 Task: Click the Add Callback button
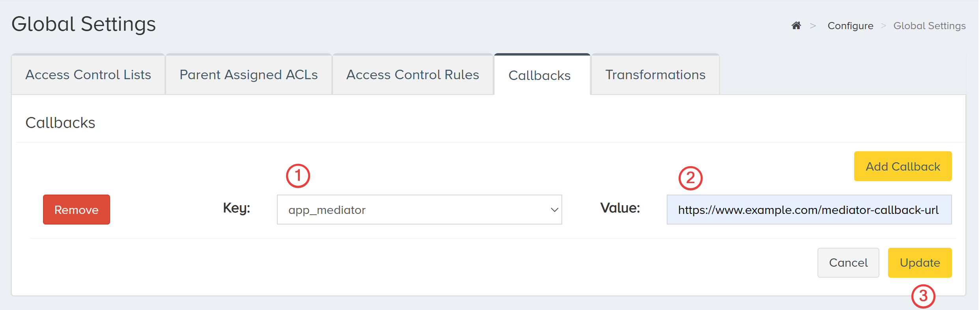click(903, 166)
